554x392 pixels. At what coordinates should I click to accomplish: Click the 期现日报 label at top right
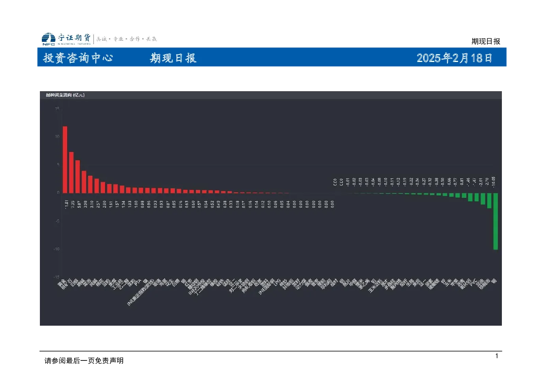pos(486,41)
